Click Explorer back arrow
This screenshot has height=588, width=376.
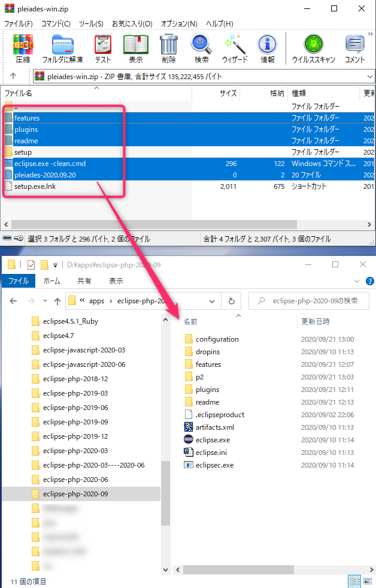(13, 301)
